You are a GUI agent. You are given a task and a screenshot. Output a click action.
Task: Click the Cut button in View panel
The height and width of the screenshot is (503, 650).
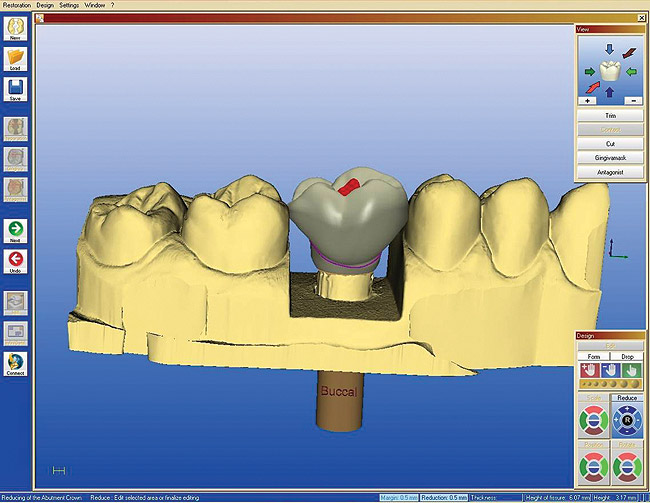610,144
